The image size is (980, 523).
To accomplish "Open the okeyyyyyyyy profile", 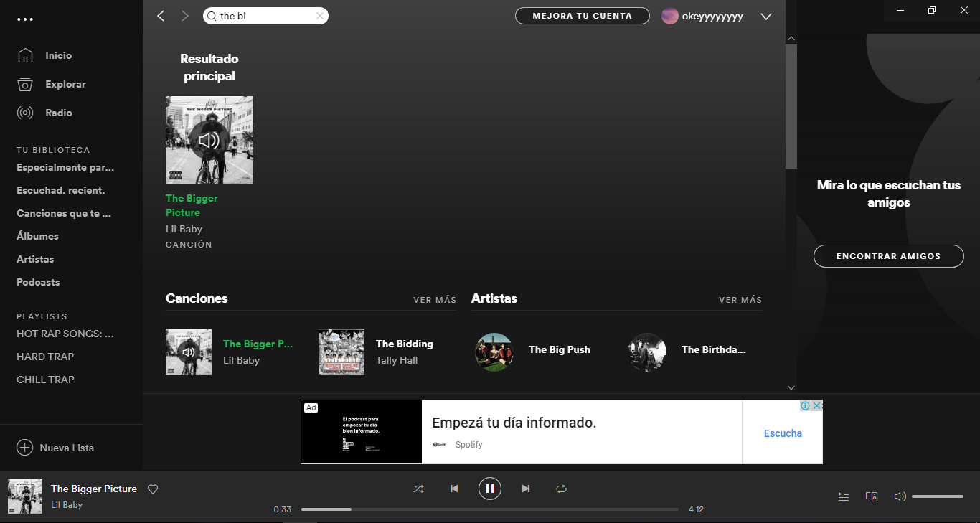I will pyautogui.click(x=712, y=16).
